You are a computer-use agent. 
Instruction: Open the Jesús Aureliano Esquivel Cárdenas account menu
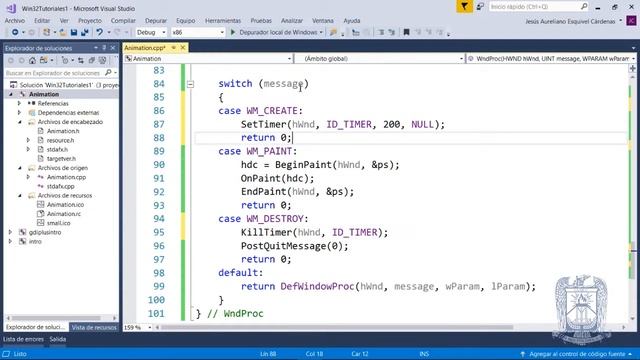point(573,21)
